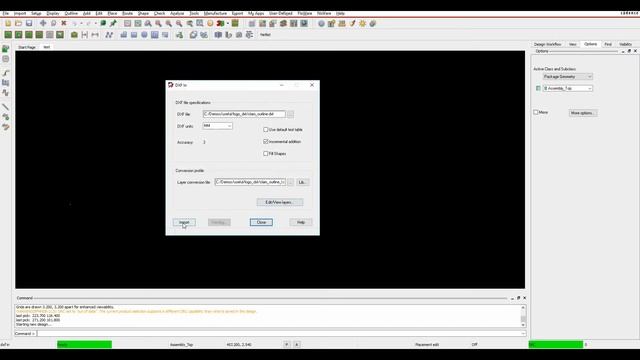Click in the Layer conversion file field

(x=250, y=182)
